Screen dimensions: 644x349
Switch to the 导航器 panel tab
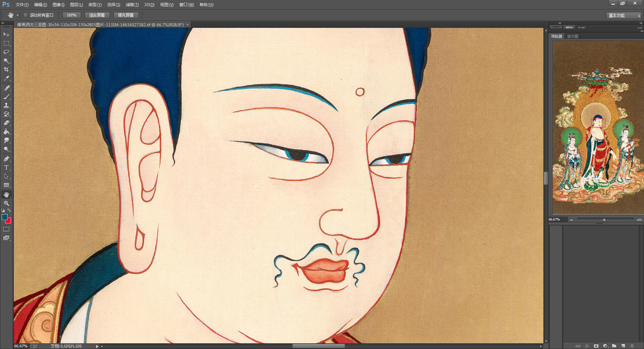click(x=557, y=36)
